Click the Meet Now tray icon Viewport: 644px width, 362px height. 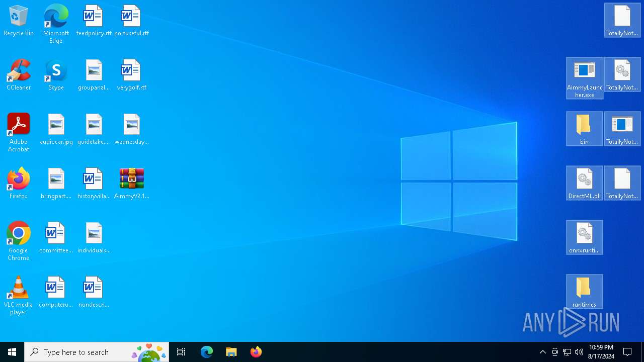pos(555,352)
